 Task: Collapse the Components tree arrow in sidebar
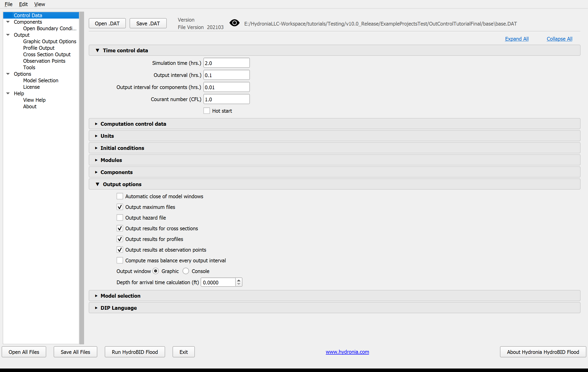click(x=8, y=22)
